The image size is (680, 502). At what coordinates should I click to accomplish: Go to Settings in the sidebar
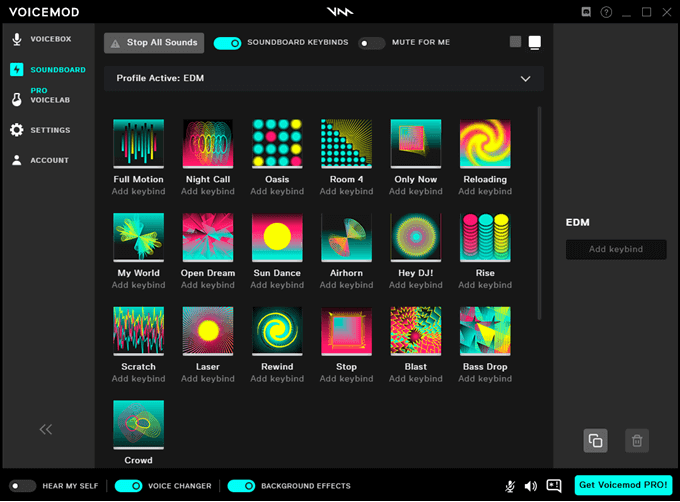[49, 130]
